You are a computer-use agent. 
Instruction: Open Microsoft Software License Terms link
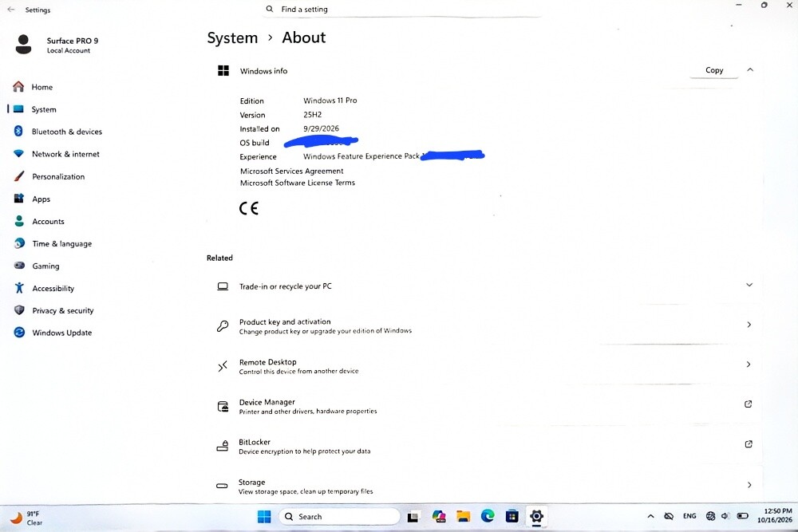click(297, 183)
